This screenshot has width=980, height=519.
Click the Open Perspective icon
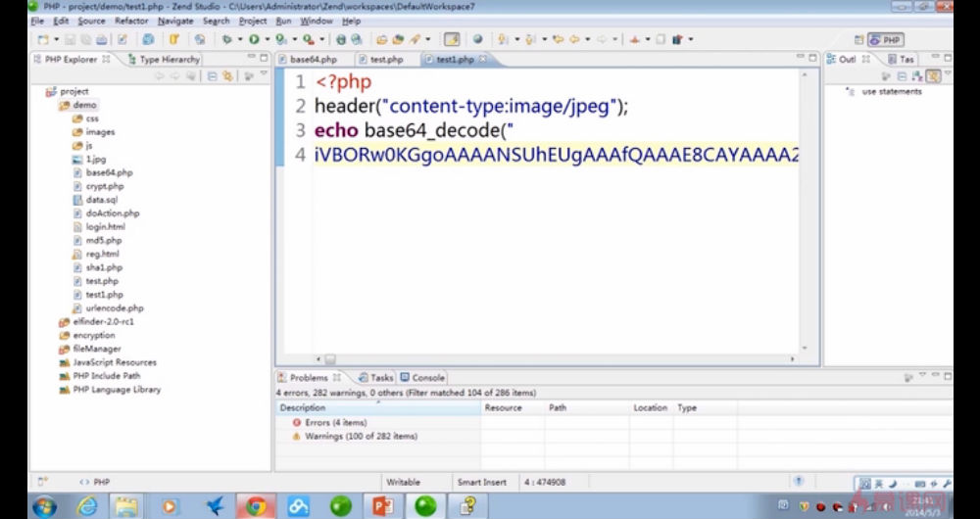858,40
